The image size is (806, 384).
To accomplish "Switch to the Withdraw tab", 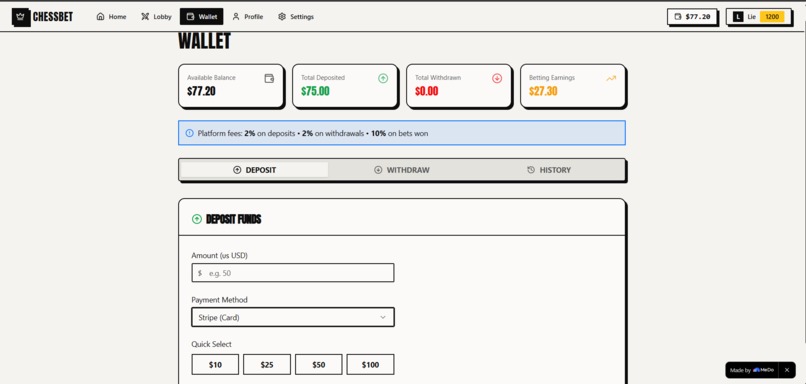I will tap(401, 170).
